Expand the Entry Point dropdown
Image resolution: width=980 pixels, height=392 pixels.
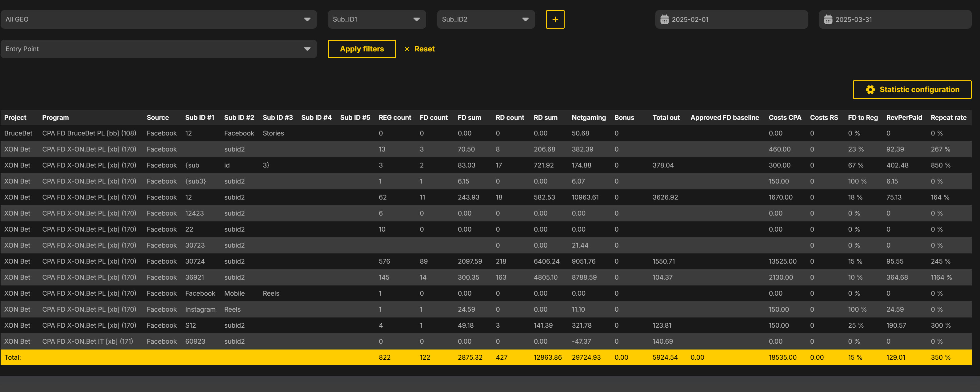click(x=159, y=49)
